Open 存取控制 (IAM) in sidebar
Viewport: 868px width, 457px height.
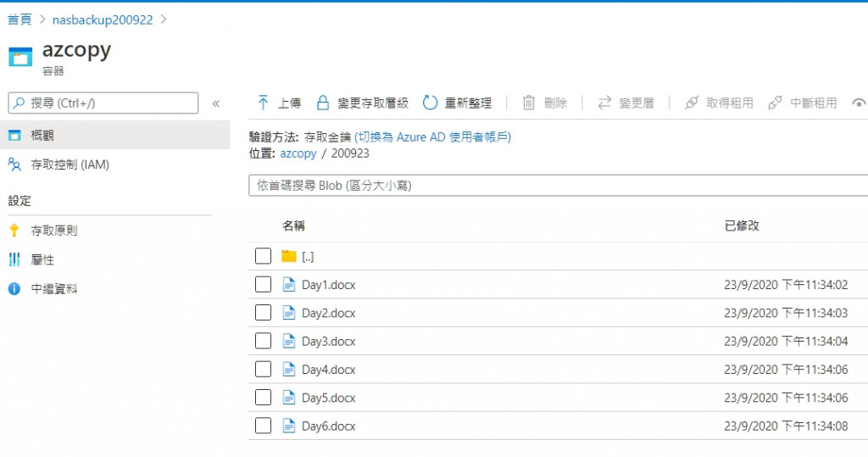70,164
